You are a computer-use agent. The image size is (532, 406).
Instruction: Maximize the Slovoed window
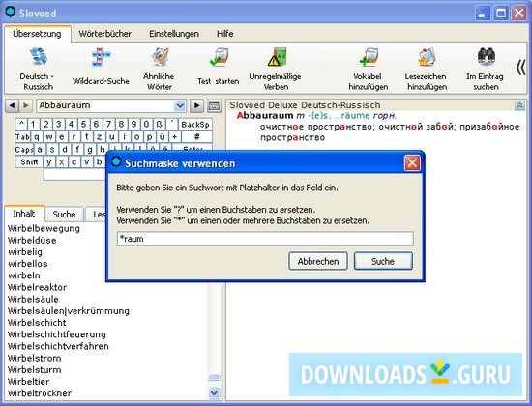pyautogui.click(x=501, y=14)
